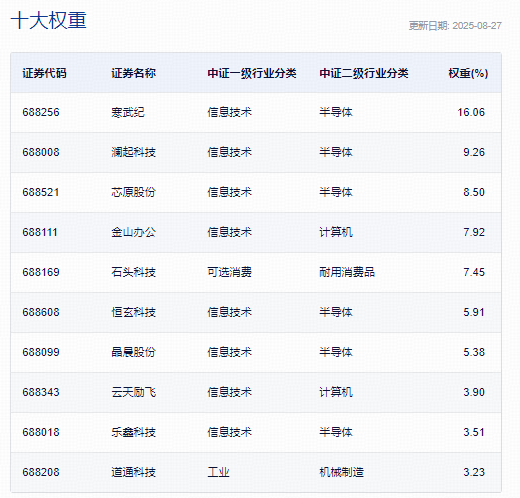Click the 恒玄科技 name

tap(133, 312)
